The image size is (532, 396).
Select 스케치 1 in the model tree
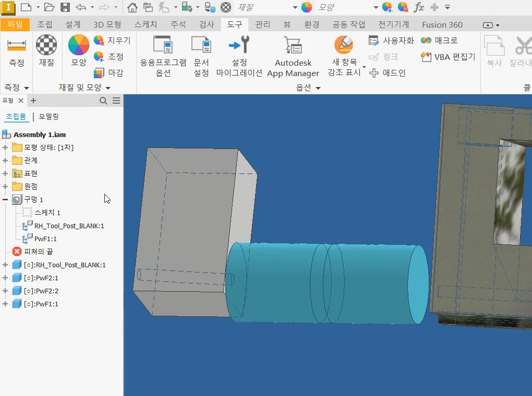click(x=47, y=213)
